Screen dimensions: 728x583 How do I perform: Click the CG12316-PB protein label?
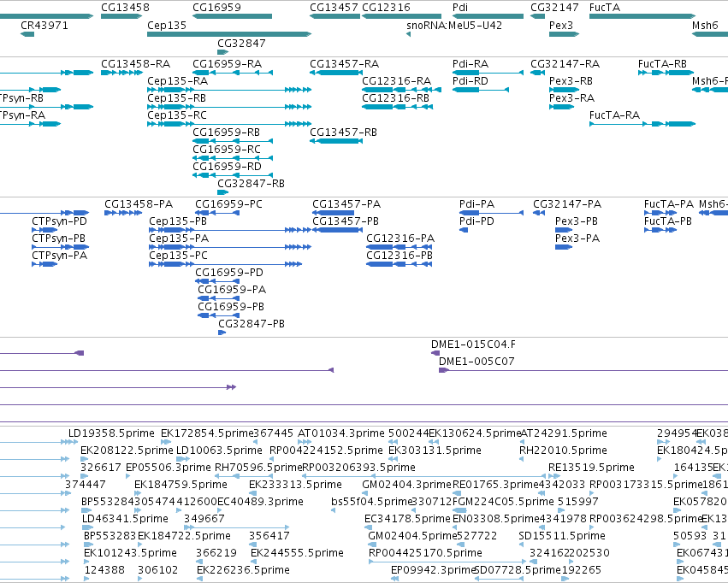tap(400, 255)
